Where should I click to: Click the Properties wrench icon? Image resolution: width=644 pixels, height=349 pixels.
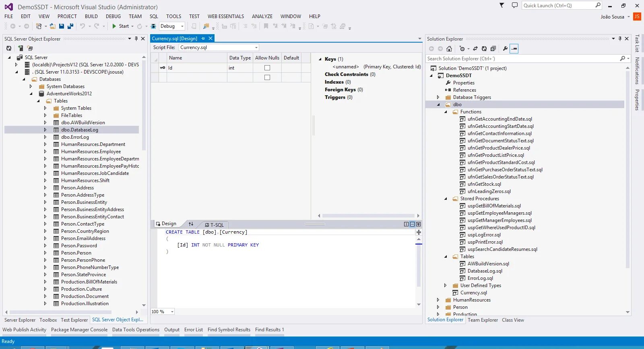505,49
